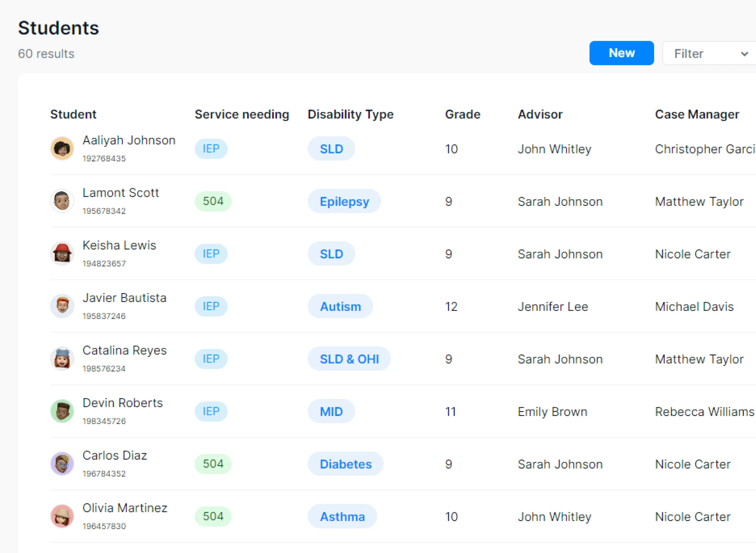Click Catalina Reyes's avatar icon

[x=62, y=358]
